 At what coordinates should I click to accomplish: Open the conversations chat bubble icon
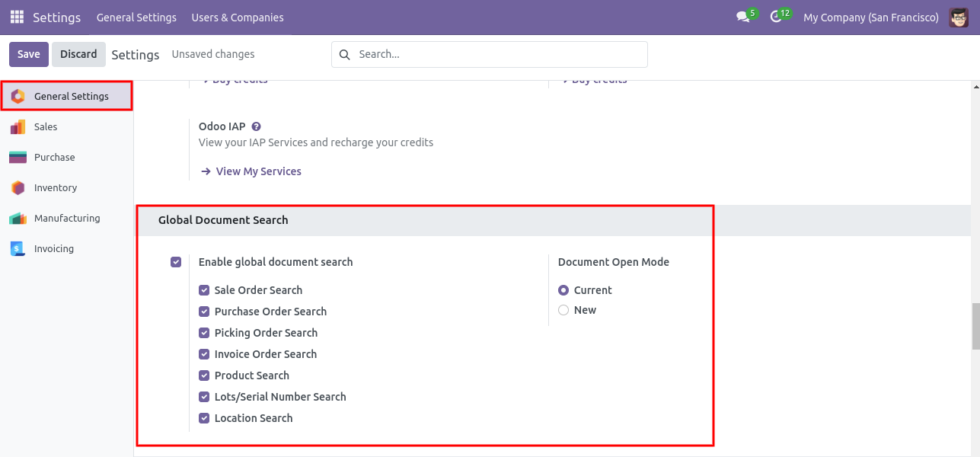click(743, 17)
